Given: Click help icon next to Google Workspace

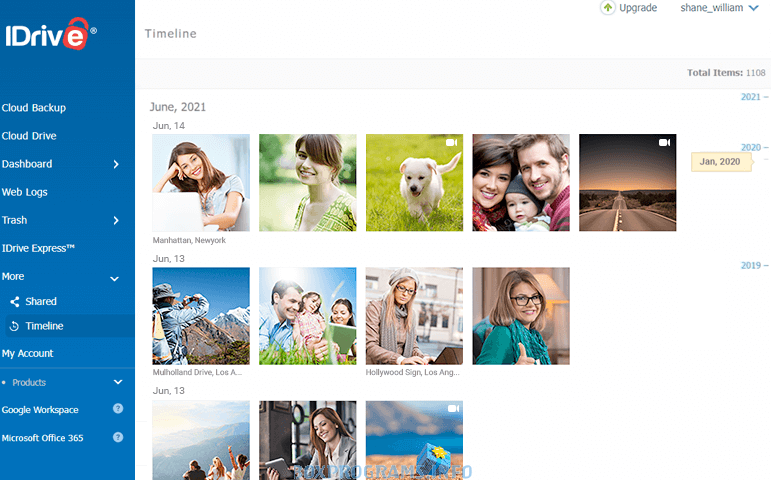Looking at the screenshot, I should click(118, 409).
